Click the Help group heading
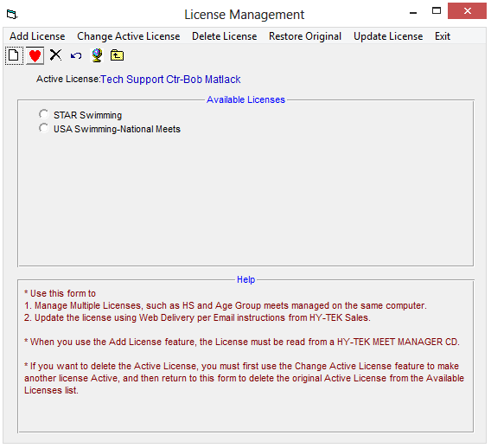491x448 pixels. tap(245, 279)
